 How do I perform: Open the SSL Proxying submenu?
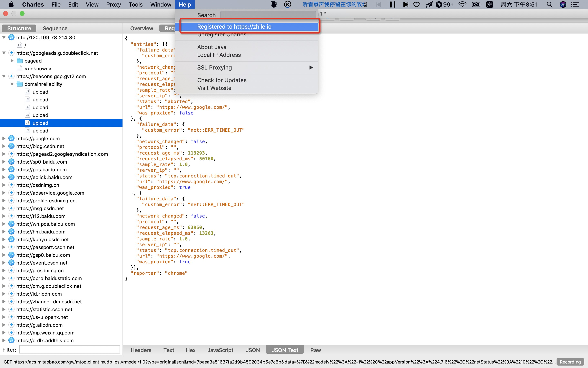point(246,67)
